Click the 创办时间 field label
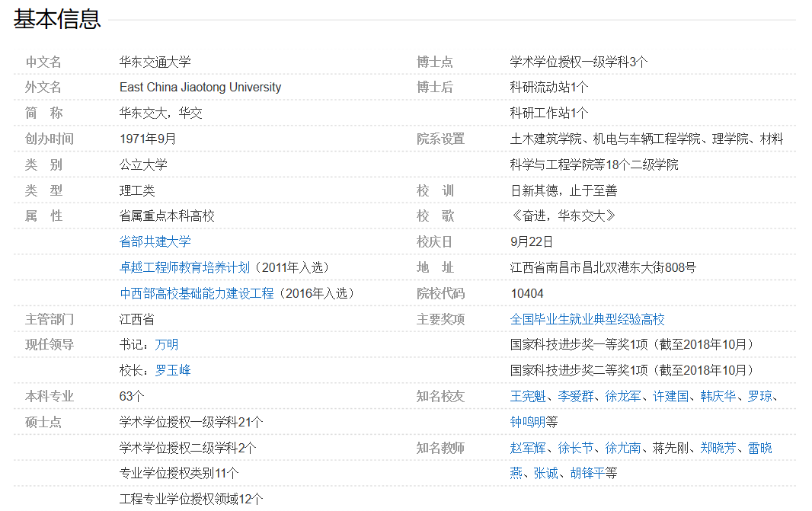The height and width of the screenshot is (511, 812). [x=50, y=139]
